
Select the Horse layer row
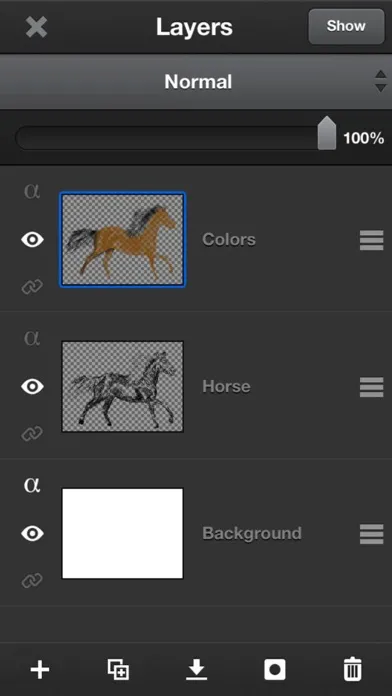[196, 386]
